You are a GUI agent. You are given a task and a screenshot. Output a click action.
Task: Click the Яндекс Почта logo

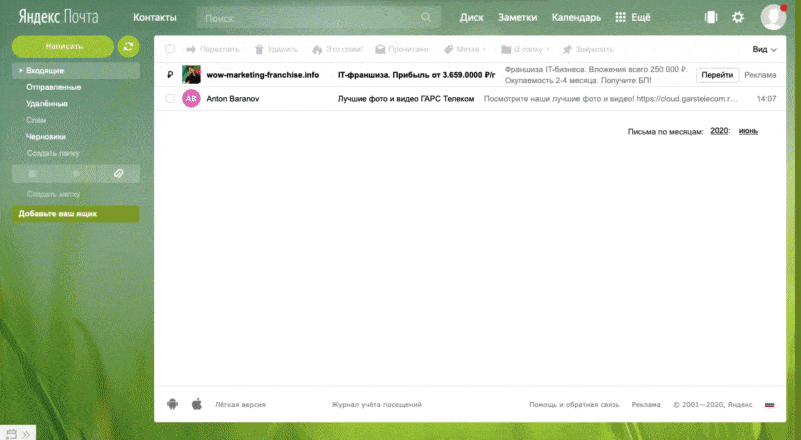click(58, 17)
